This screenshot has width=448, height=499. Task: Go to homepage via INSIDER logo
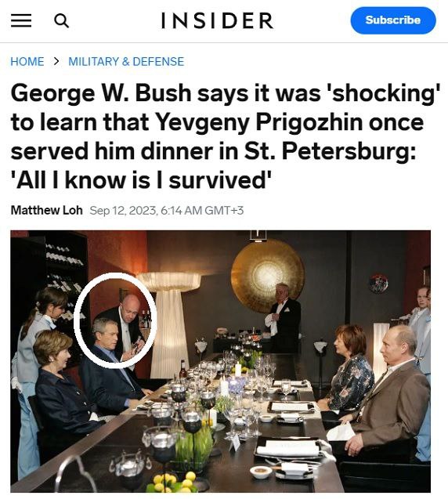[x=217, y=20]
